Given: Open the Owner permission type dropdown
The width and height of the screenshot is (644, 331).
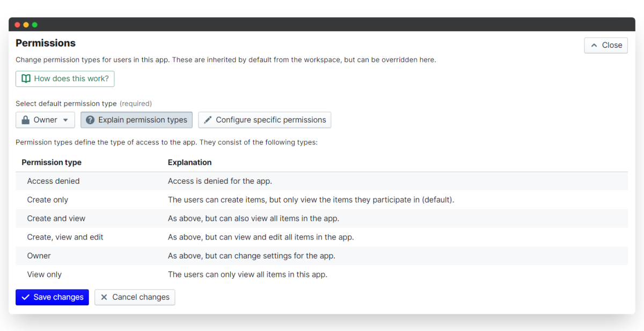Looking at the screenshot, I should coord(45,120).
